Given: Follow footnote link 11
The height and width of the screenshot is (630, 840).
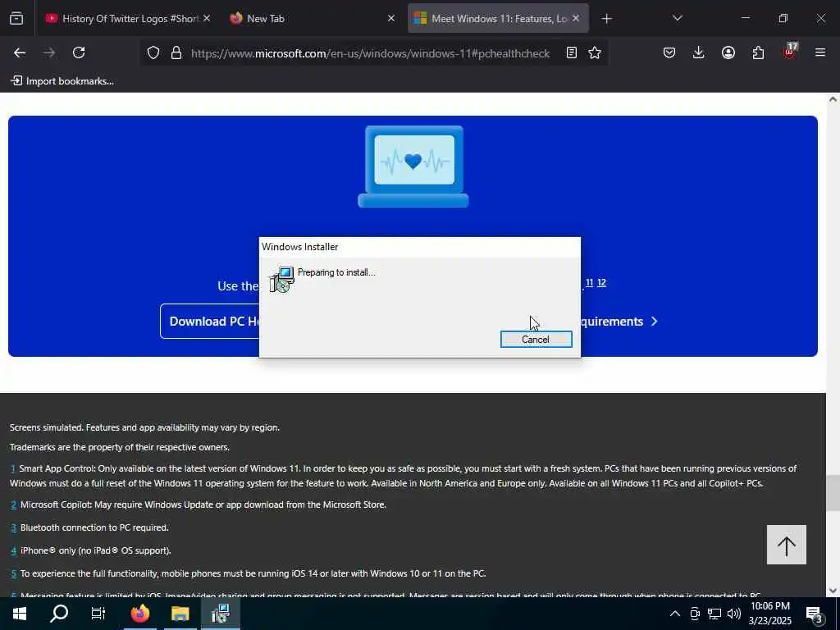Looking at the screenshot, I should click(589, 282).
